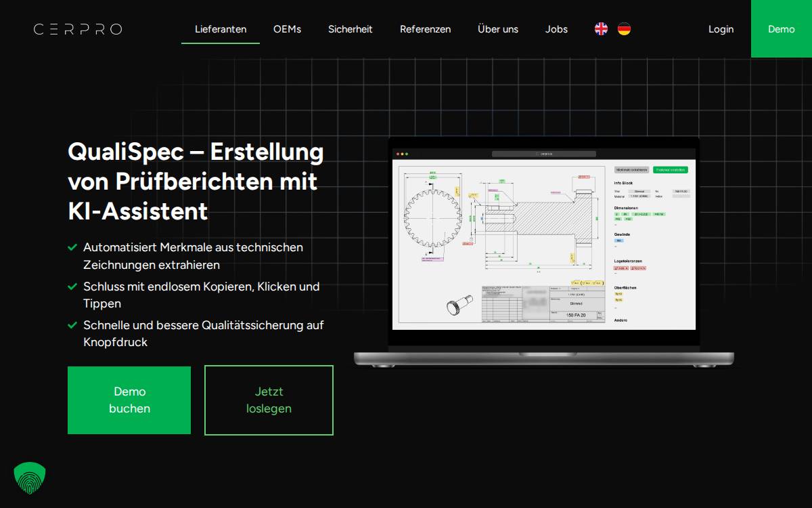Click the Jetzt loslegen button

(x=269, y=400)
